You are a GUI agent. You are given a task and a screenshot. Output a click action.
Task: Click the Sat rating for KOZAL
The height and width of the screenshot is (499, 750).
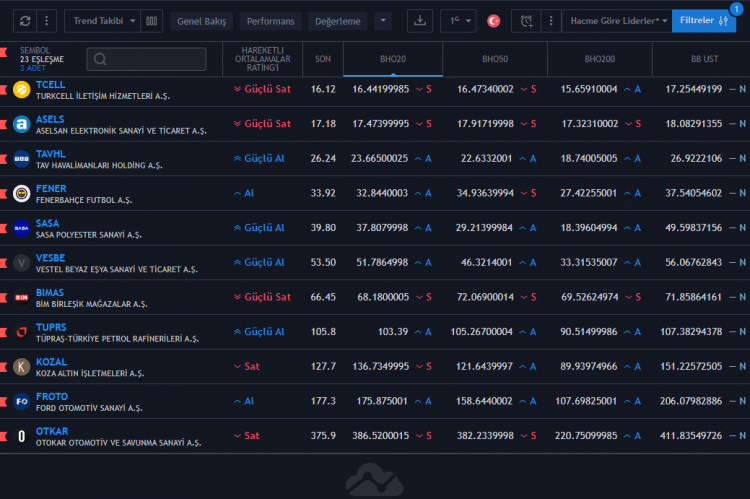[247, 367]
